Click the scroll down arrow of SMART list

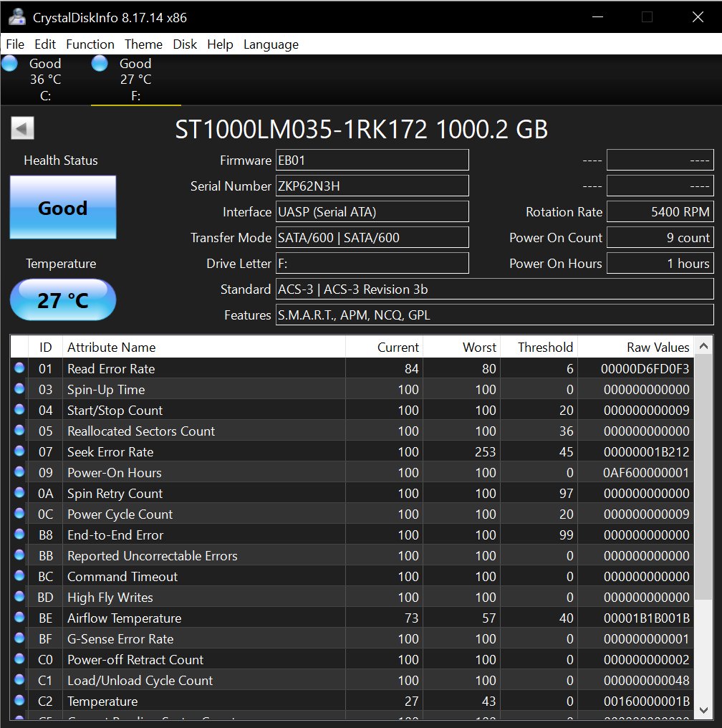[x=703, y=710]
